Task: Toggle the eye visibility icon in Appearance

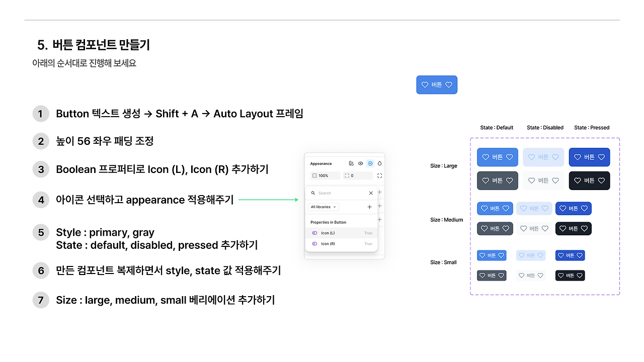Action: point(360,163)
